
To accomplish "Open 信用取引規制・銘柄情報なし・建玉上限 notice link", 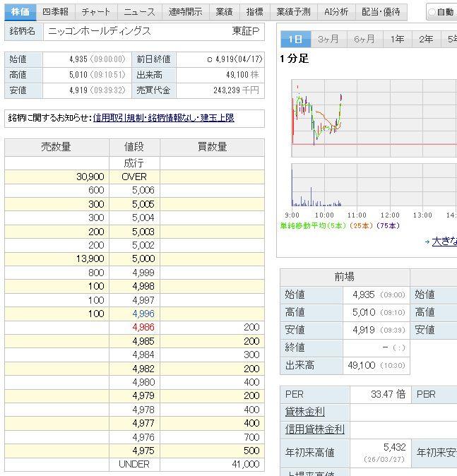I will [164, 118].
